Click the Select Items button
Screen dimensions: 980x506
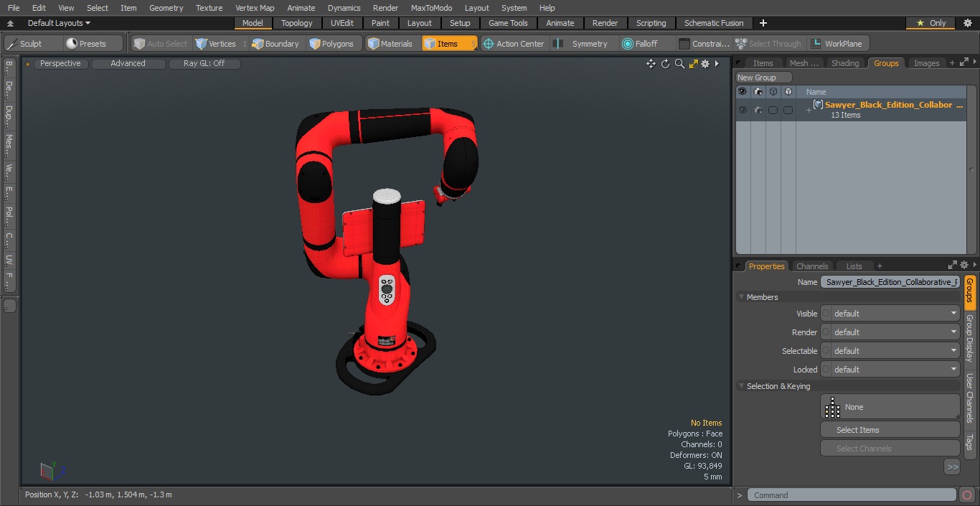pyautogui.click(x=890, y=430)
